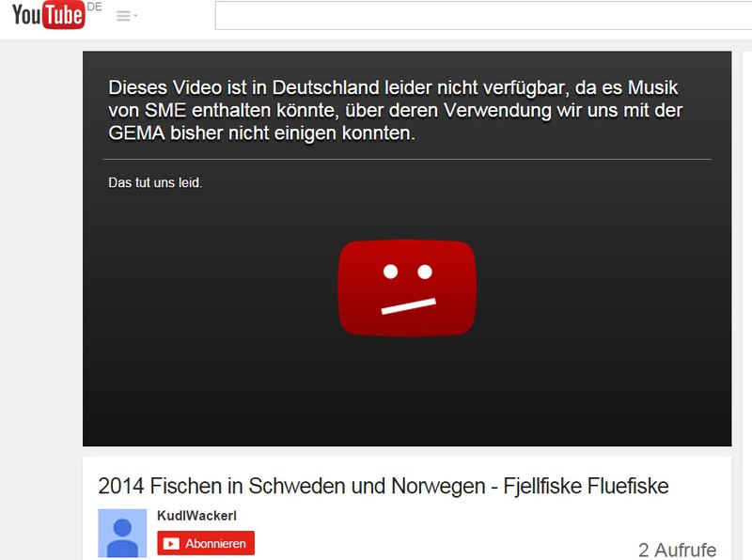Image resolution: width=752 pixels, height=560 pixels.
Task: Click the left eye of the sad-face icon
Action: 390,272
